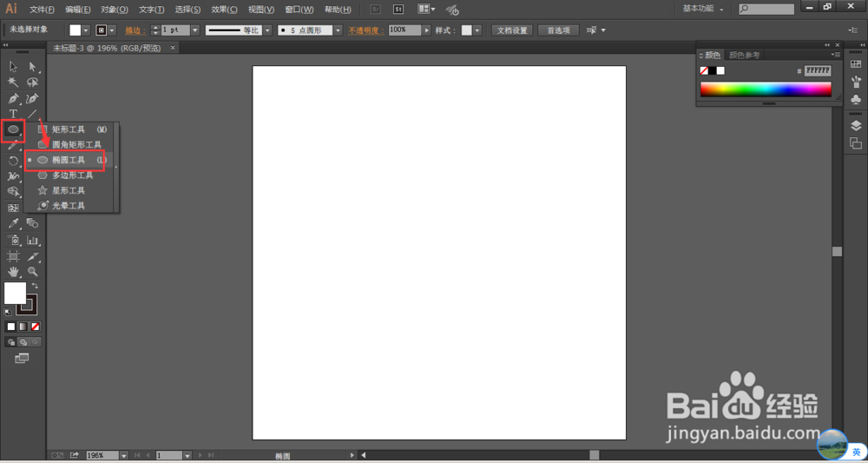868x463 pixels.
Task: Click the 不透明度 opacity link
Action: click(365, 30)
